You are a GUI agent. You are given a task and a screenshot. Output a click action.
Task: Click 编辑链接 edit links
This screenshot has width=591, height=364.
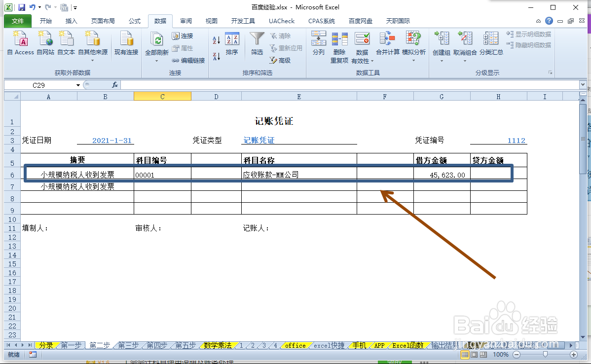pyautogui.click(x=188, y=60)
